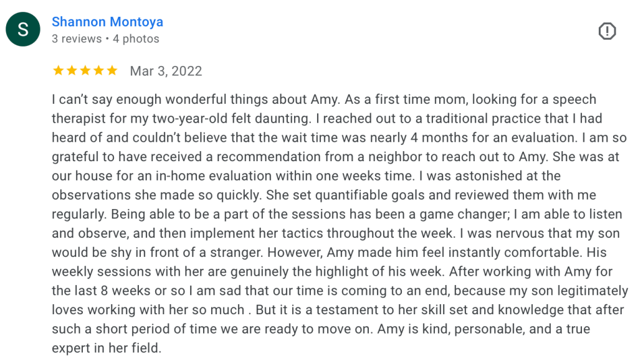Click the opening sentence about Amy

pos(196,99)
